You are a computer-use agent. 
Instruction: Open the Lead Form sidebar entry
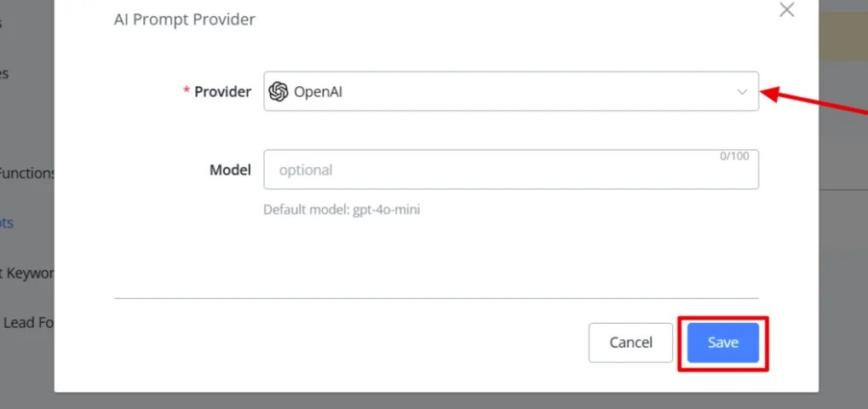click(27, 322)
